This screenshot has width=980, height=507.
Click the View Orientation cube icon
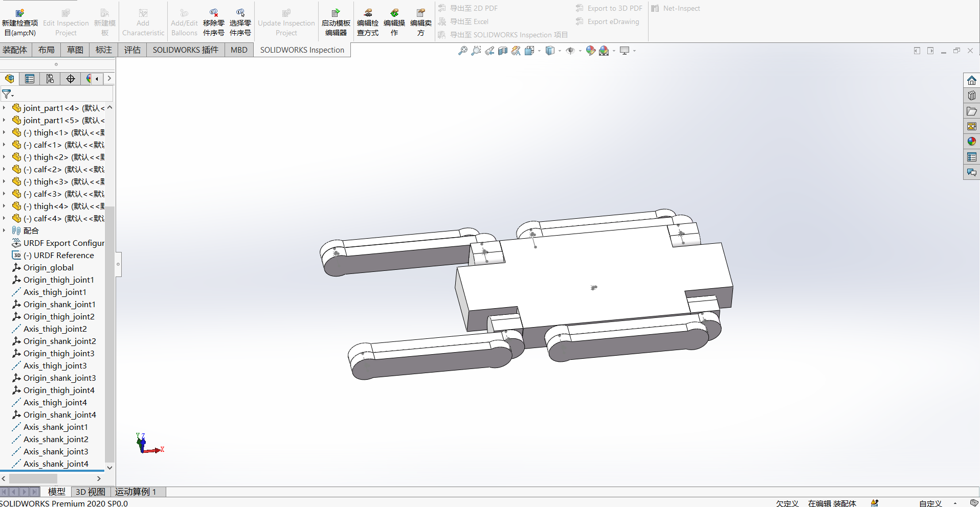click(529, 51)
